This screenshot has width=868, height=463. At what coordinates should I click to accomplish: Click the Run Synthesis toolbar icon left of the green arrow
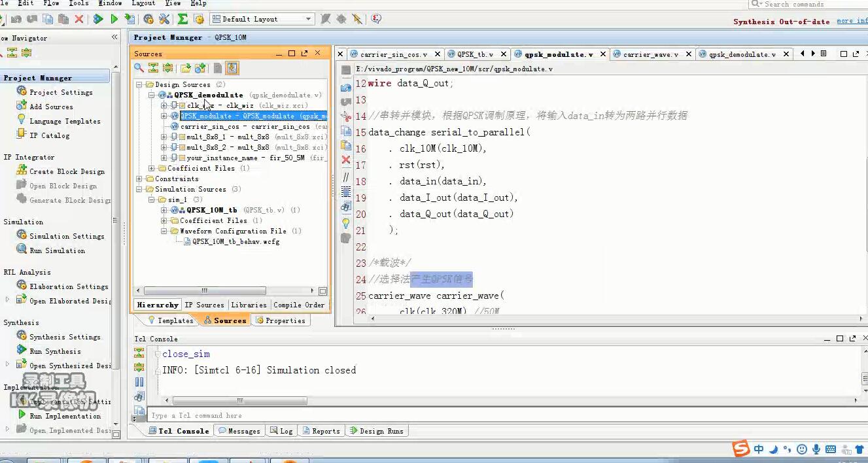tap(98, 19)
